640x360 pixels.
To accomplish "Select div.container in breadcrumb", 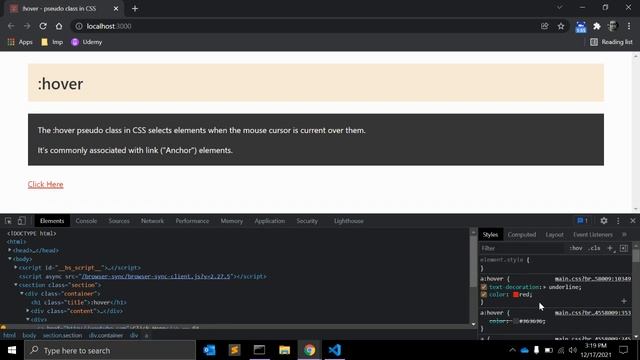I will coord(106,336).
